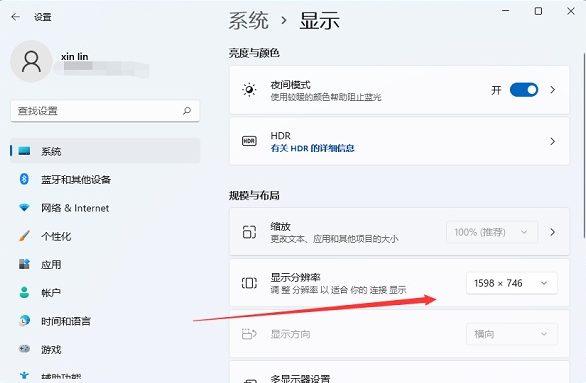Click the 个性化 paintbrush icon

(x=24, y=236)
